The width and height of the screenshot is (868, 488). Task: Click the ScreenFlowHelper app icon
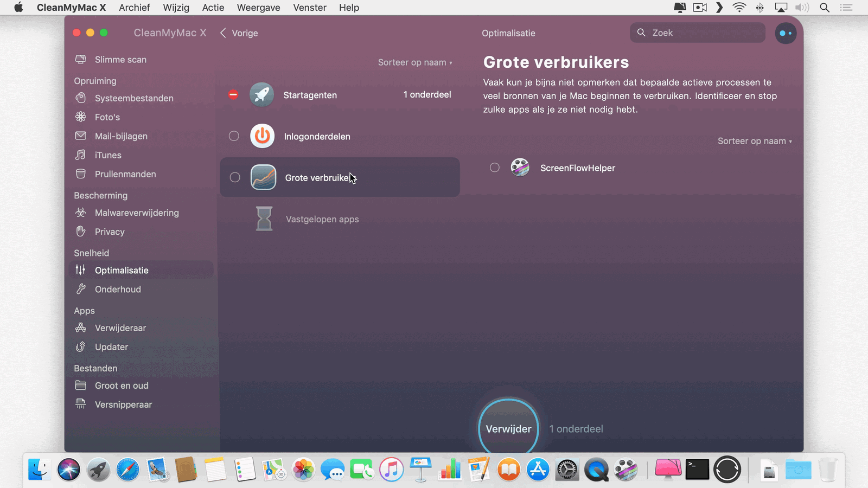click(520, 168)
